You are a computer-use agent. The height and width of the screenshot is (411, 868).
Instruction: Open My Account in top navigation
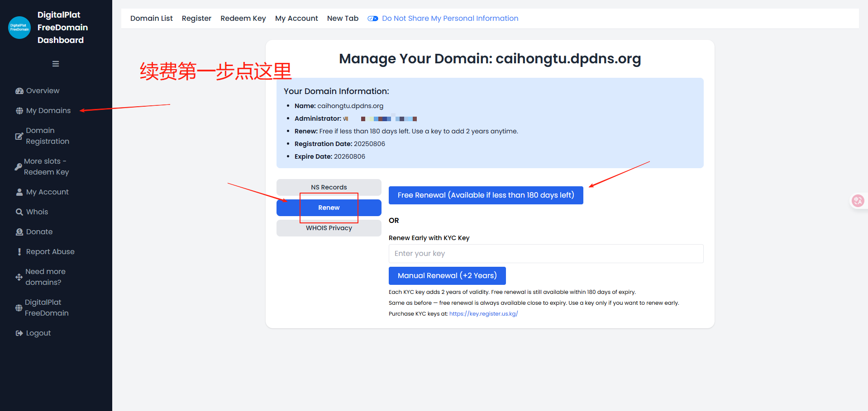296,19
